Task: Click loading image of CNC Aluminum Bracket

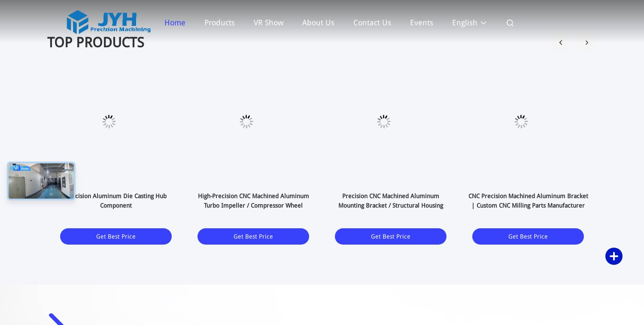Action: [x=521, y=122]
